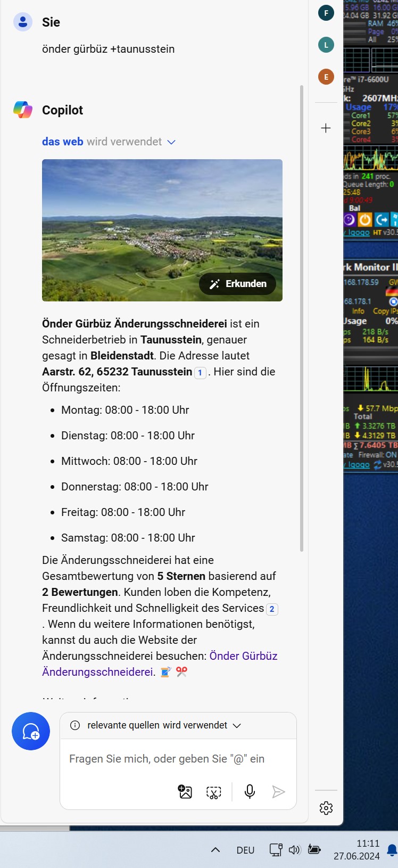The image size is (398, 868).
Task: Click the network traffic graph in the gadget
Action: point(370,379)
